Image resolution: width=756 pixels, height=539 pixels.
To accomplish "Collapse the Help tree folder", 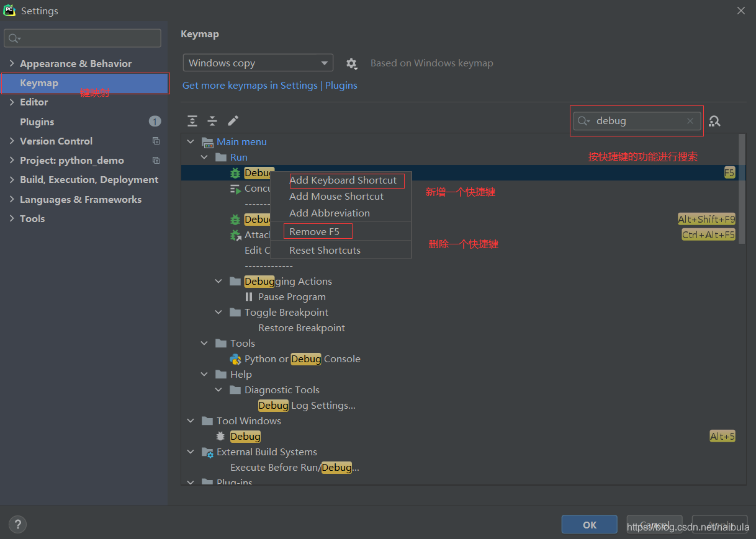I will (204, 374).
